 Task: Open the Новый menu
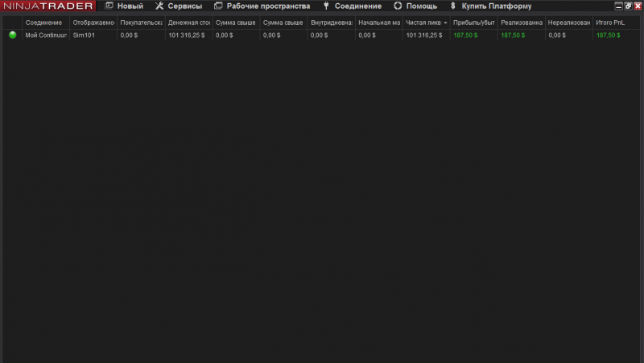(130, 6)
